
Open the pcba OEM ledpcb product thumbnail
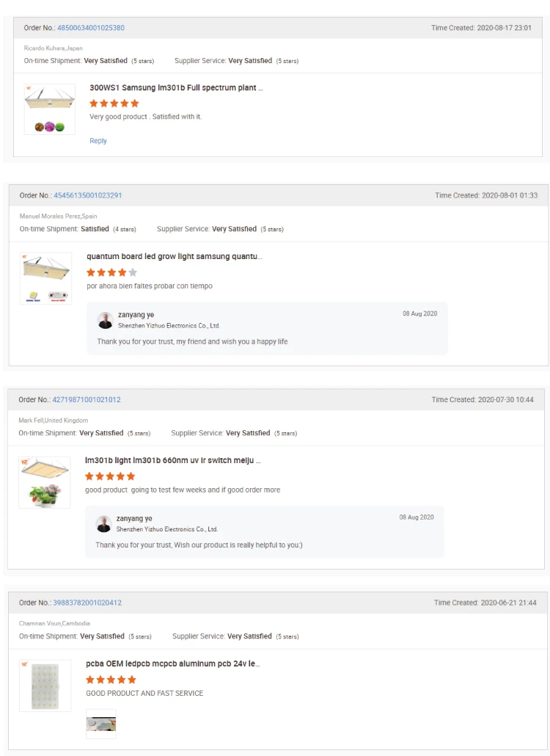(x=45, y=686)
